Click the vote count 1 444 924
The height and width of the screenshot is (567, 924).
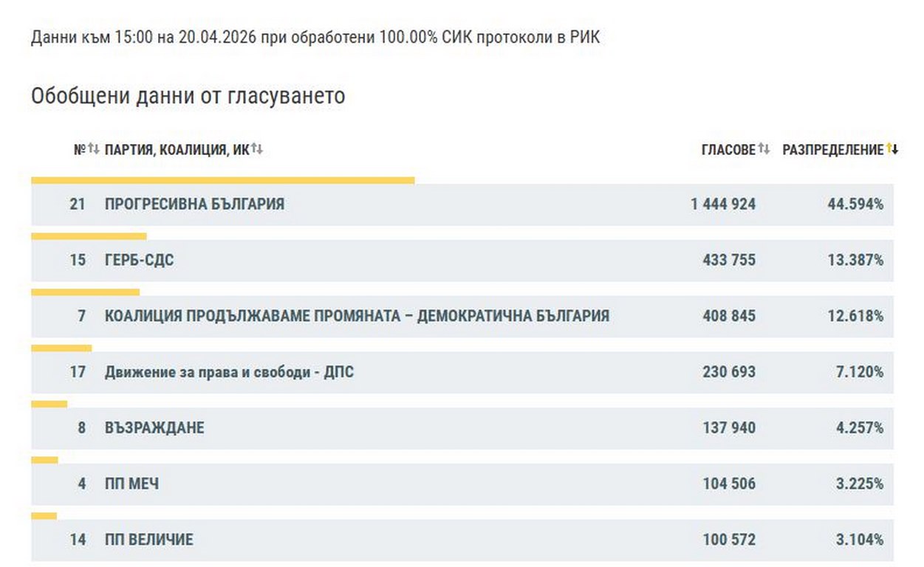[x=723, y=205]
